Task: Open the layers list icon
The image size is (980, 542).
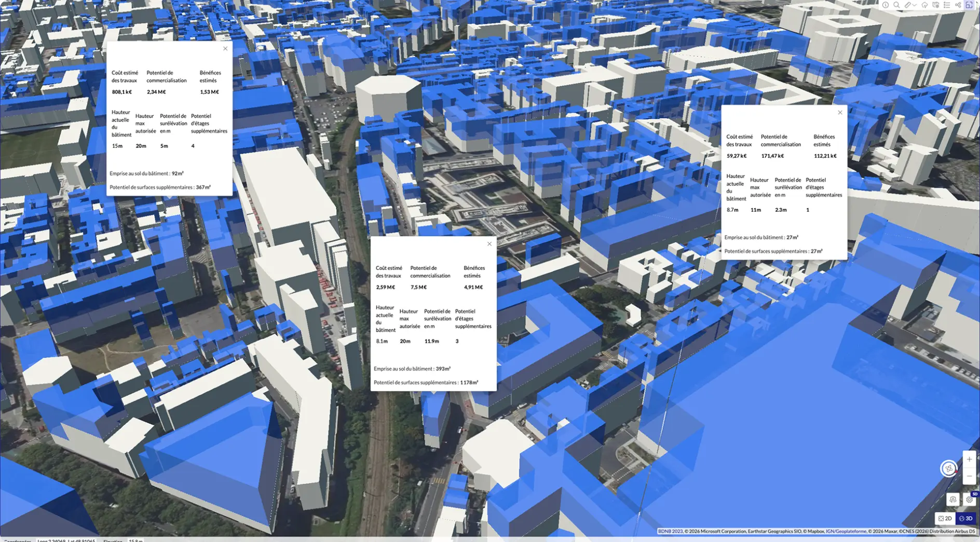Action: (x=947, y=5)
